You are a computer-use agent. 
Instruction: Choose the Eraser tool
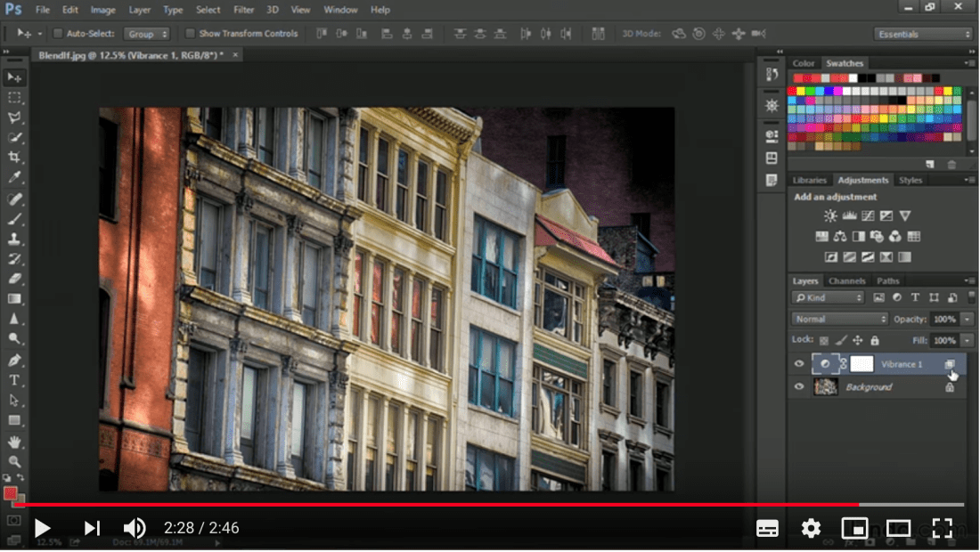[x=15, y=278]
